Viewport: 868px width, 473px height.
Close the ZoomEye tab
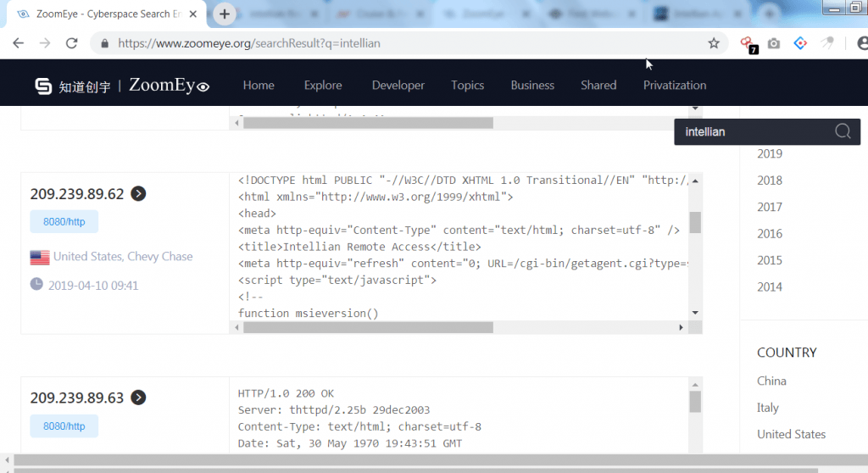pyautogui.click(x=192, y=14)
